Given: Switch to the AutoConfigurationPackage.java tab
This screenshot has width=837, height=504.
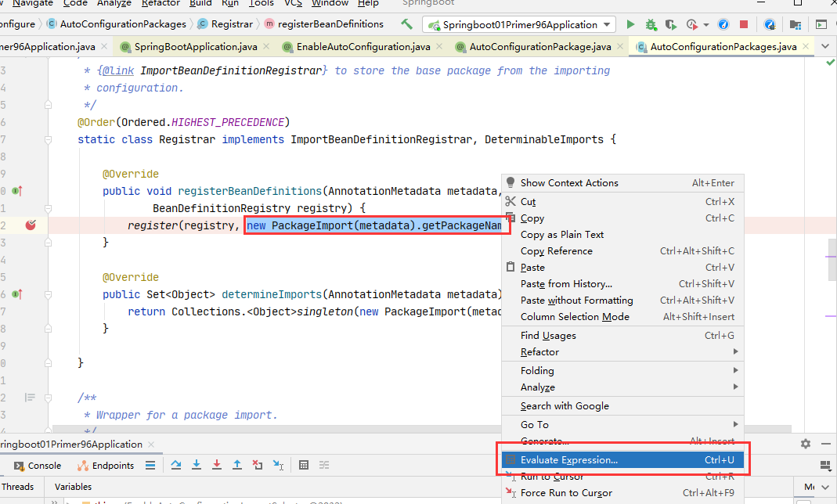Looking at the screenshot, I should click(x=540, y=46).
